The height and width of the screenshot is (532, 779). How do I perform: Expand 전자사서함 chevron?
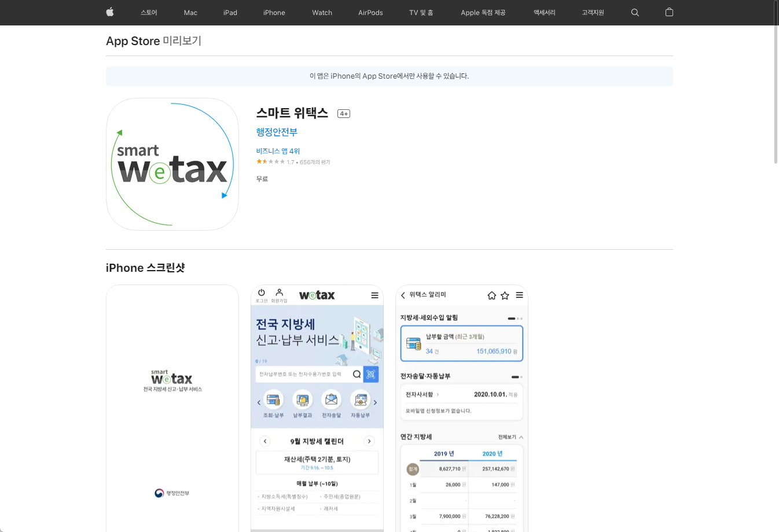[x=438, y=394]
